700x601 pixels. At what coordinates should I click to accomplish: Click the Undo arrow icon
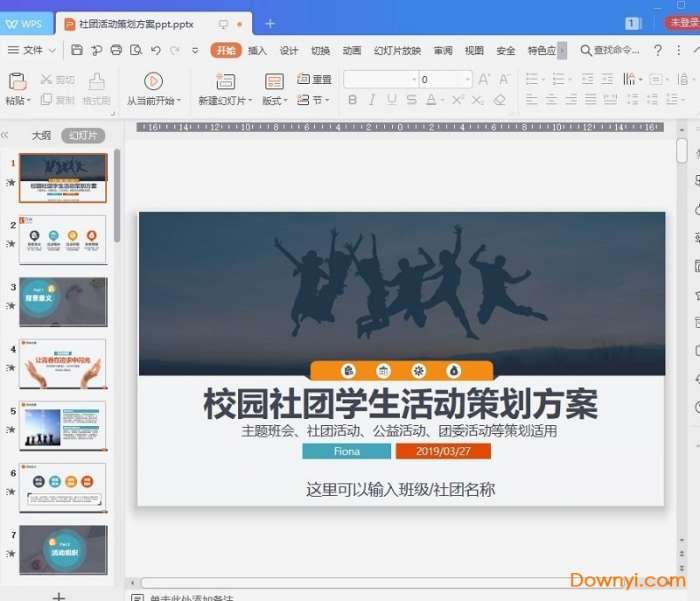156,50
